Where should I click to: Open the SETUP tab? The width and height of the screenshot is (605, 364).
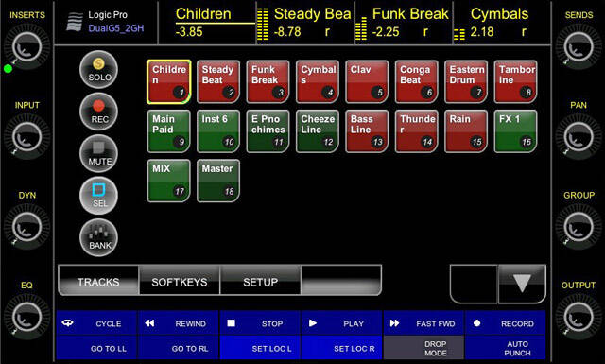pyautogui.click(x=261, y=282)
